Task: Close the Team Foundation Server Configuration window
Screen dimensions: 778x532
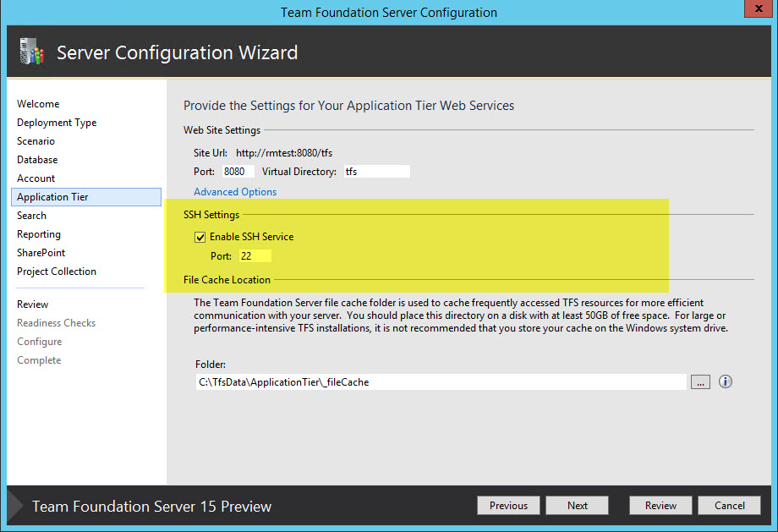Action: point(759,8)
